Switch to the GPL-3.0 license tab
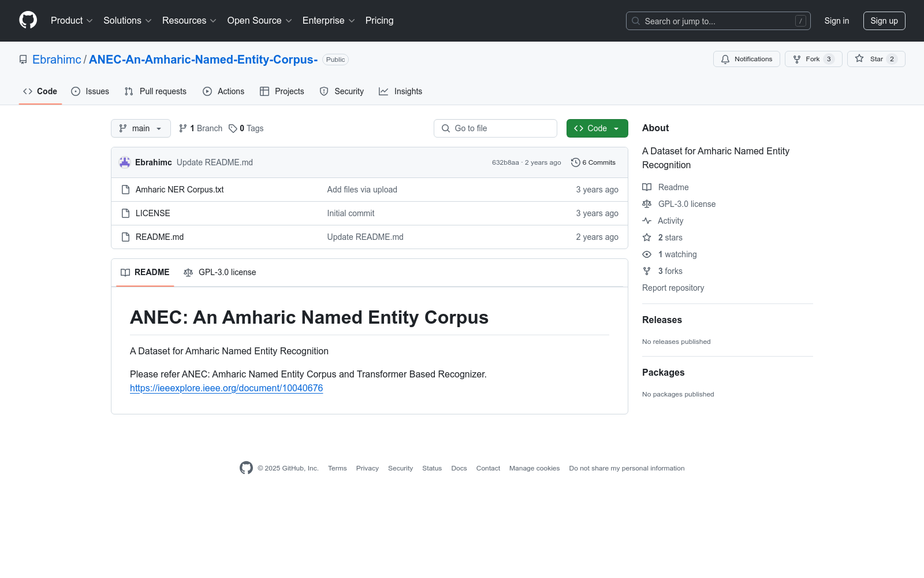This screenshot has width=924, height=578. (x=219, y=272)
